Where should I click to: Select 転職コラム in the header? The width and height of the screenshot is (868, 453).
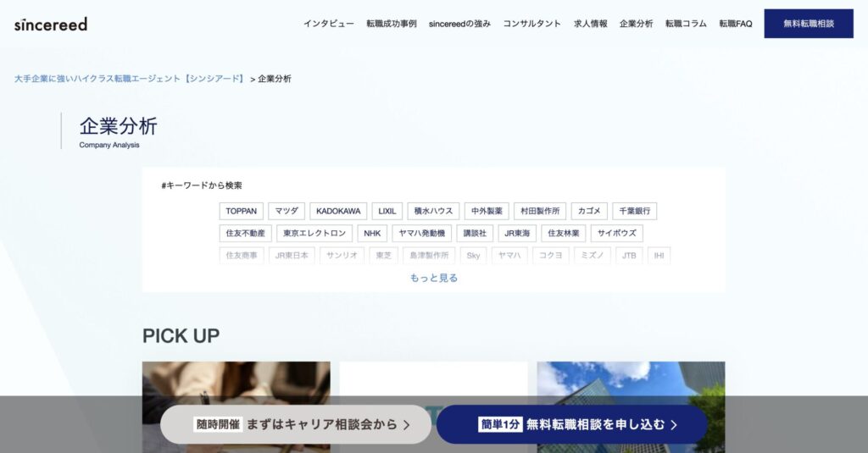(686, 24)
